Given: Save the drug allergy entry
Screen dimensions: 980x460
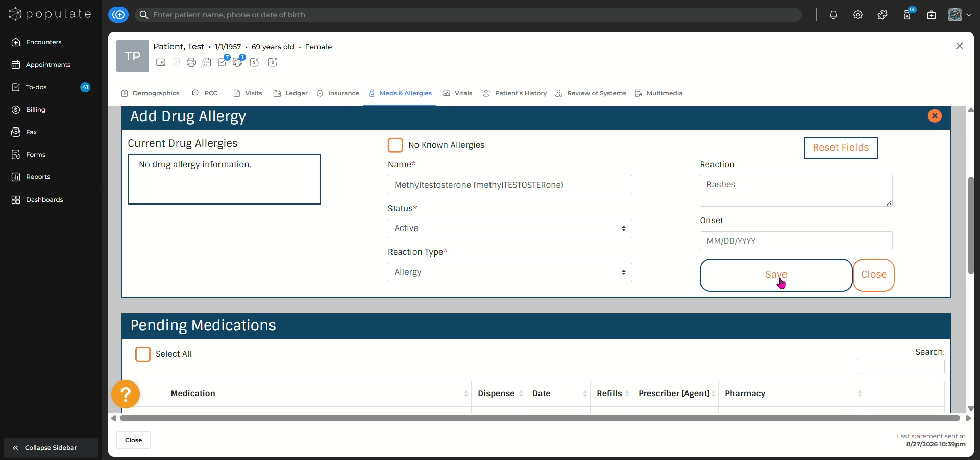Looking at the screenshot, I should 776,275.
